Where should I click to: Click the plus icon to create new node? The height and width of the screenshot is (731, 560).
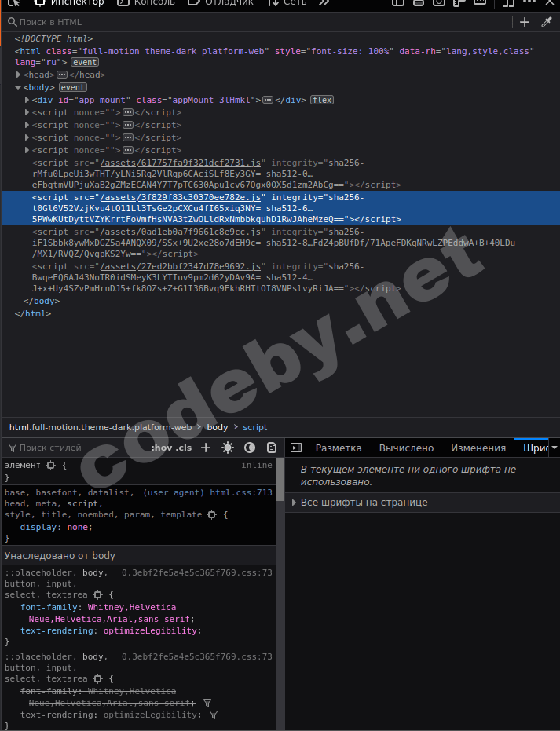(x=525, y=22)
